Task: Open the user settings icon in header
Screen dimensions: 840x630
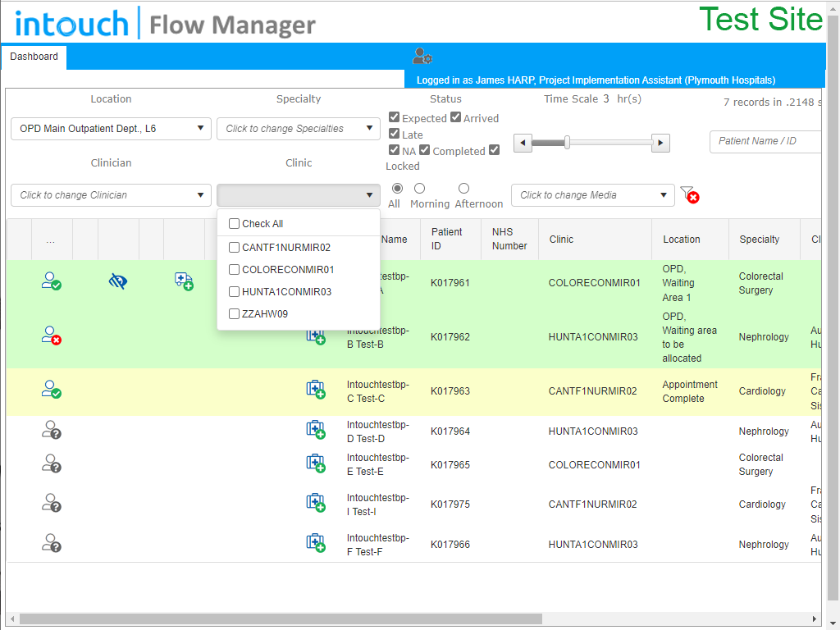Action: point(422,56)
